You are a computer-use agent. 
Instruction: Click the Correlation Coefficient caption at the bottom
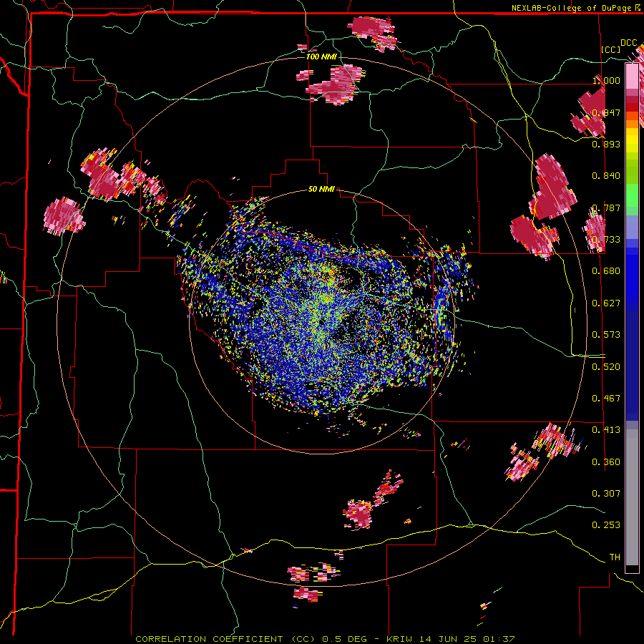[x=325, y=639]
